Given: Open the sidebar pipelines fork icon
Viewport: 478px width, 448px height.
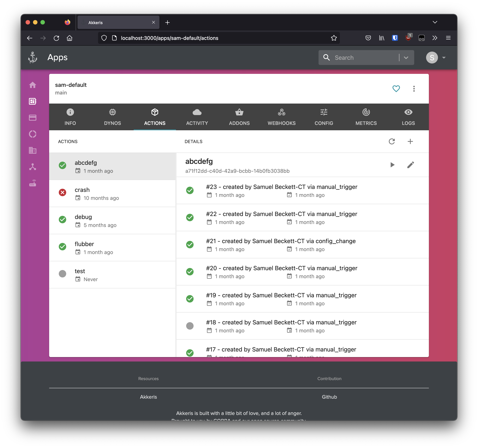Looking at the screenshot, I should 33,167.
